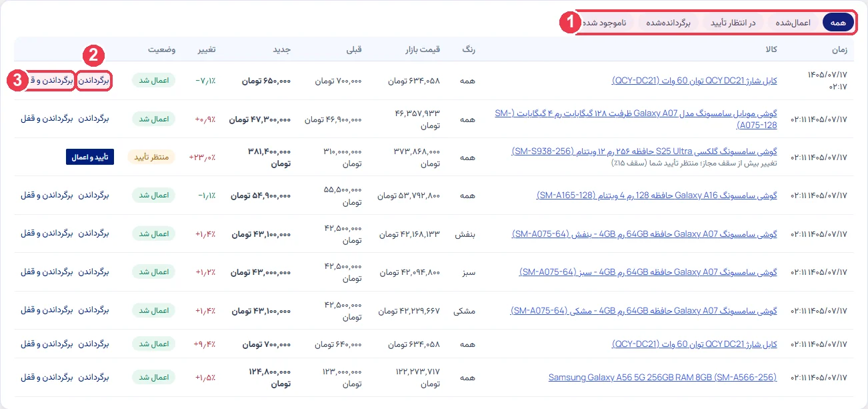Click the تغییر column header

point(206,50)
